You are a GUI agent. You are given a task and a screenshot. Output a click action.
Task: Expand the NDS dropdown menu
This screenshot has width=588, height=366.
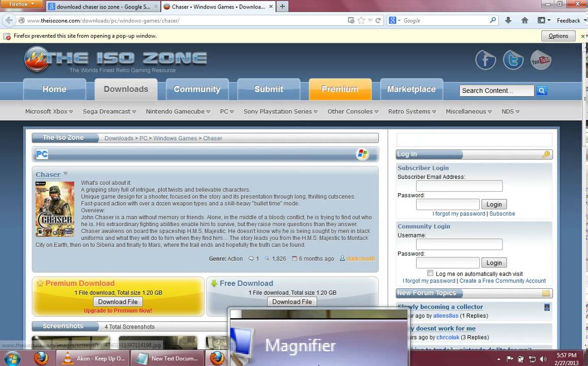tap(510, 111)
